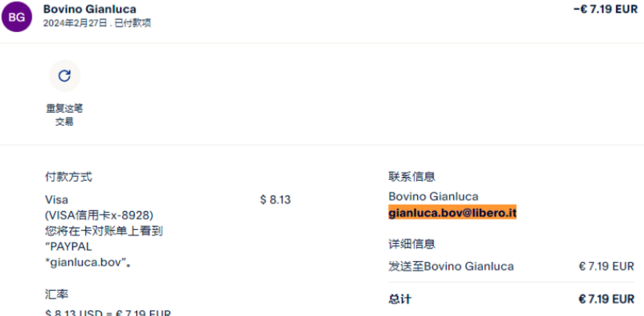Open the gianluca.bov@libero.it email link
The height and width of the screenshot is (316, 644).
point(452,212)
